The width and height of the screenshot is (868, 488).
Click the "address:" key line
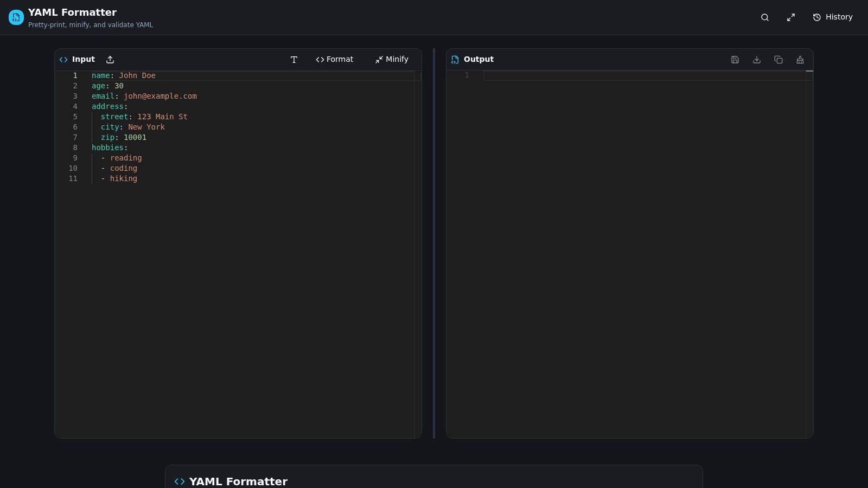(110, 107)
